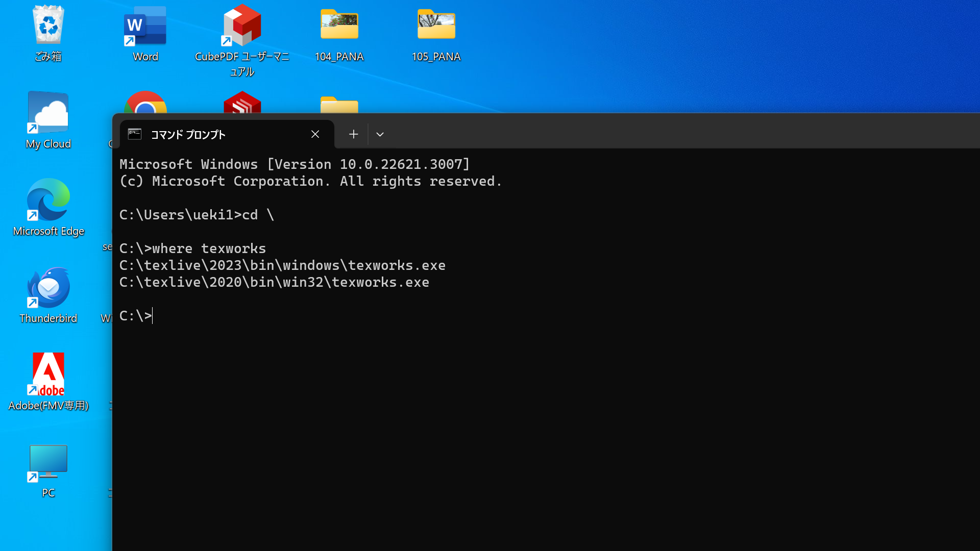Click the Microsoft Corporation copyright line
980x551 pixels.
tap(311, 181)
